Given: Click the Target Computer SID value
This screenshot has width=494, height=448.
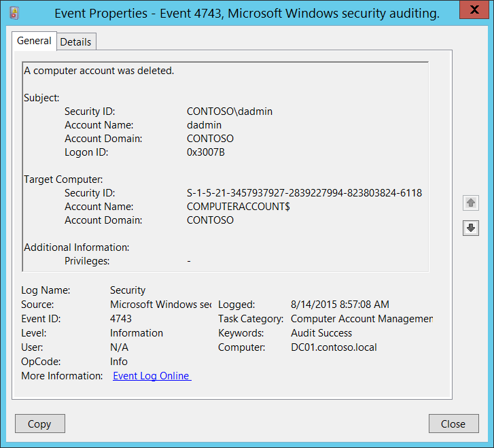Looking at the screenshot, I should click(x=304, y=193).
